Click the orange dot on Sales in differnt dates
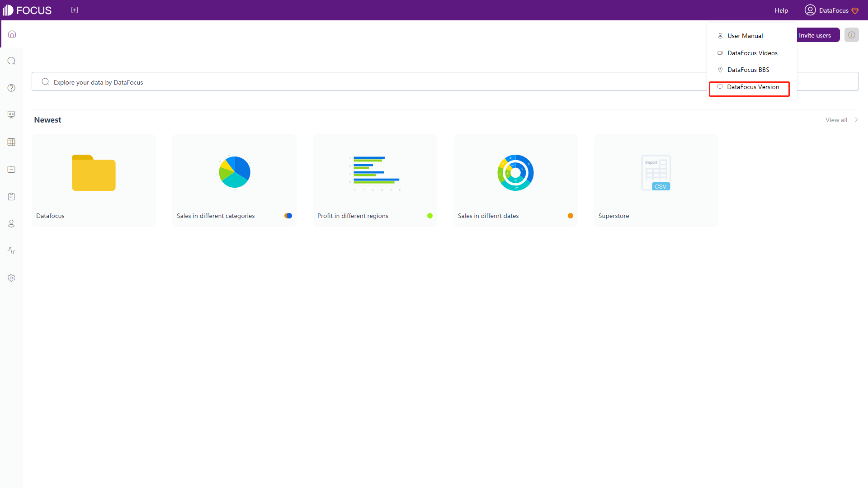This screenshot has width=868, height=488. pyautogui.click(x=571, y=216)
